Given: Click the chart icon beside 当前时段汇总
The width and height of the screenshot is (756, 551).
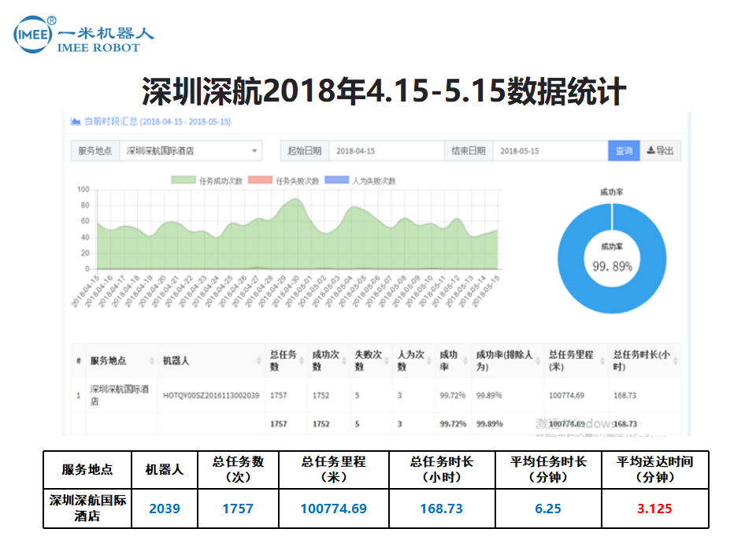Looking at the screenshot, I should pyautogui.click(x=76, y=121).
